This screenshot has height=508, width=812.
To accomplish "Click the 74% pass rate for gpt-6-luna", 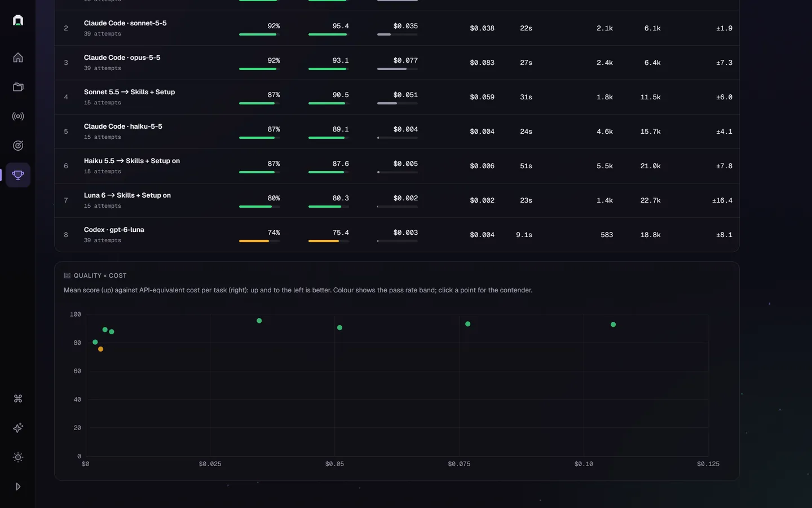I will pyautogui.click(x=273, y=233).
